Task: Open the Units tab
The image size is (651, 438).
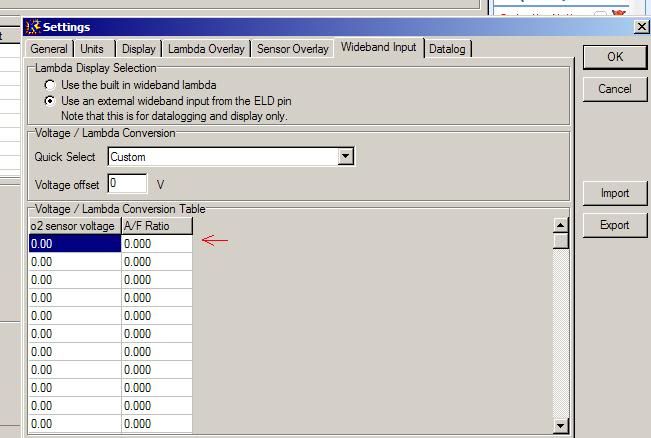Action: click(x=92, y=49)
